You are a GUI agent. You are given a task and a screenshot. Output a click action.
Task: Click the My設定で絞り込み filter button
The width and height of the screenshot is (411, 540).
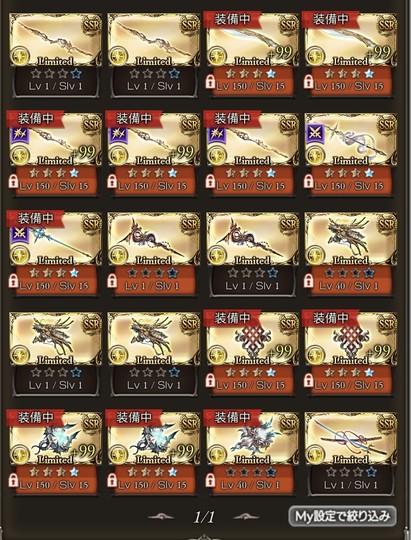(x=342, y=516)
